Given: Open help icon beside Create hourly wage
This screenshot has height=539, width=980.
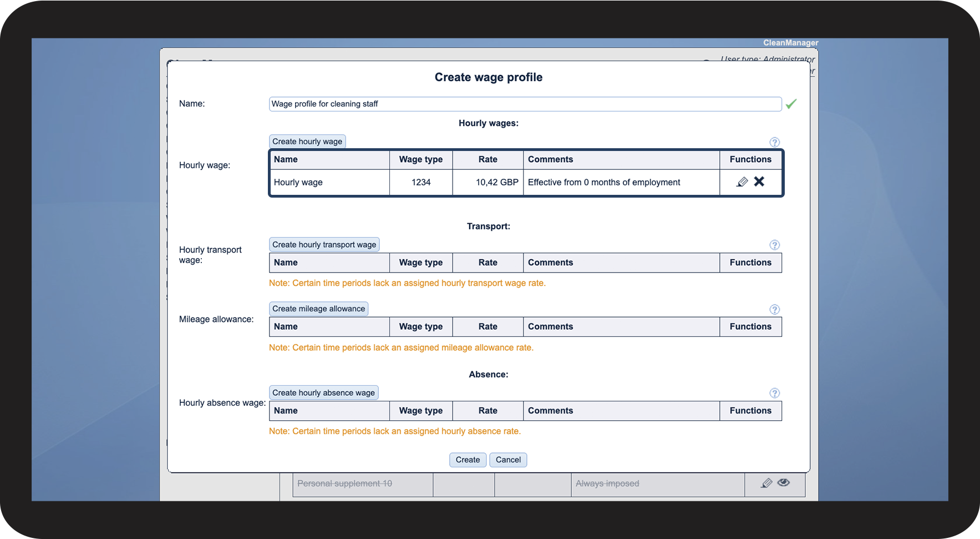Looking at the screenshot, I should [x=775, y=142].
